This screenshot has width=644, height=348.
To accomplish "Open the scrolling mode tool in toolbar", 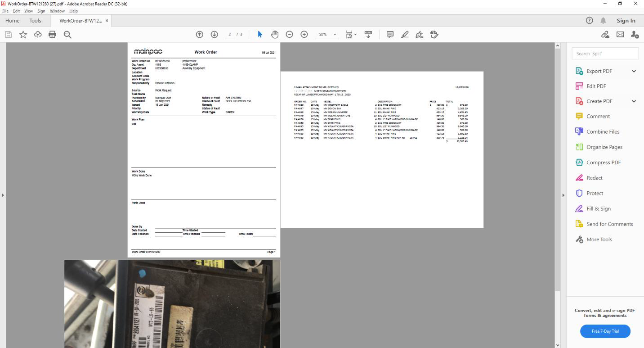I will click(x=368, y=35).
